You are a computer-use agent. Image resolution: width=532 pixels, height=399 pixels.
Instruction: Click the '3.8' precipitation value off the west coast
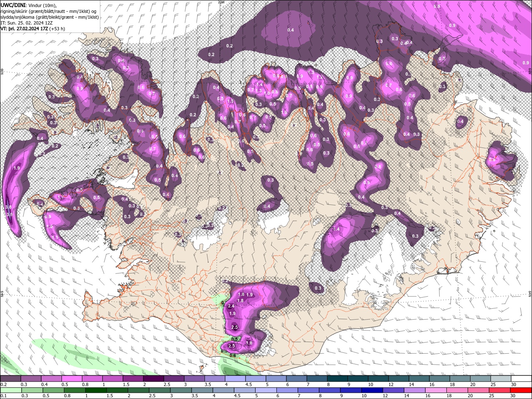coord(8,207)
